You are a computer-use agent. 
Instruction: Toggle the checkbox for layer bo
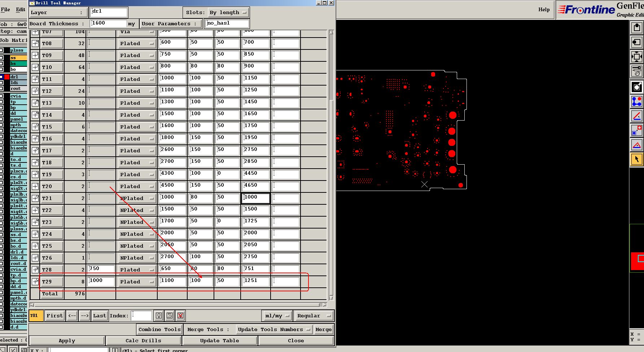coord(1,69)
